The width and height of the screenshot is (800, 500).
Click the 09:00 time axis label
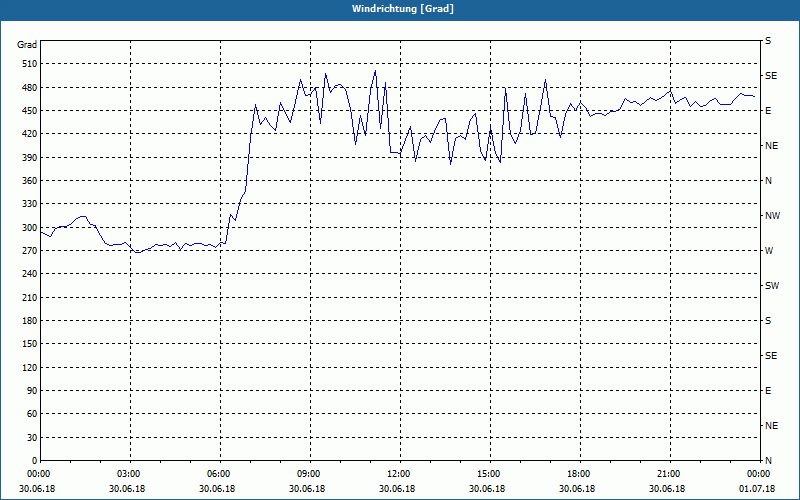(310, 474)
